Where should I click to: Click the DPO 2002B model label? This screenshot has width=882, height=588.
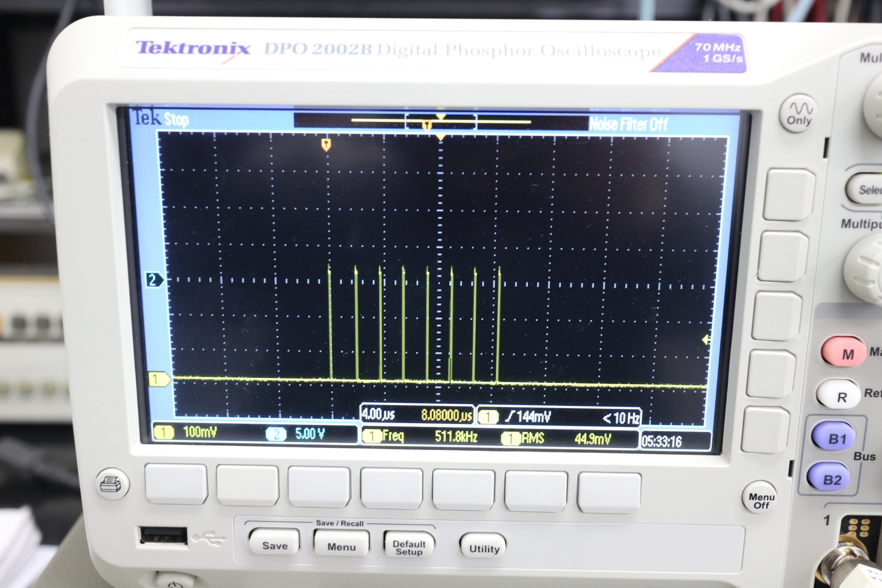(x=317, y=49)
